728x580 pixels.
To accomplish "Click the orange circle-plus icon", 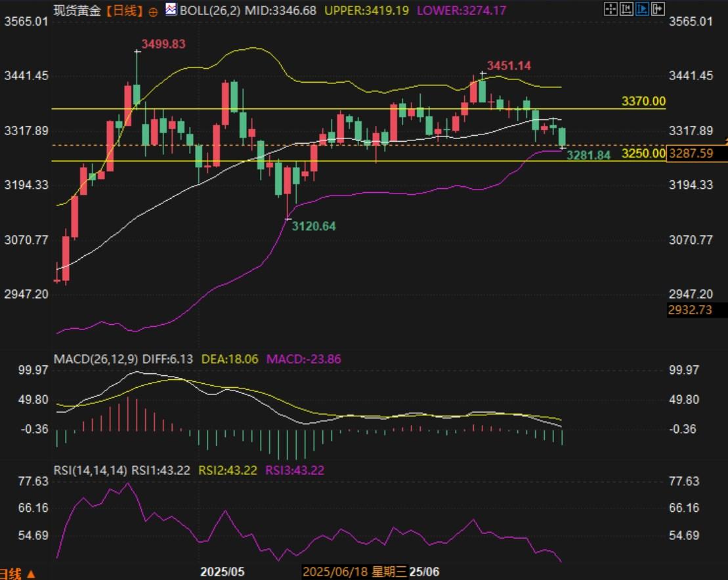I will coord(153,12).
